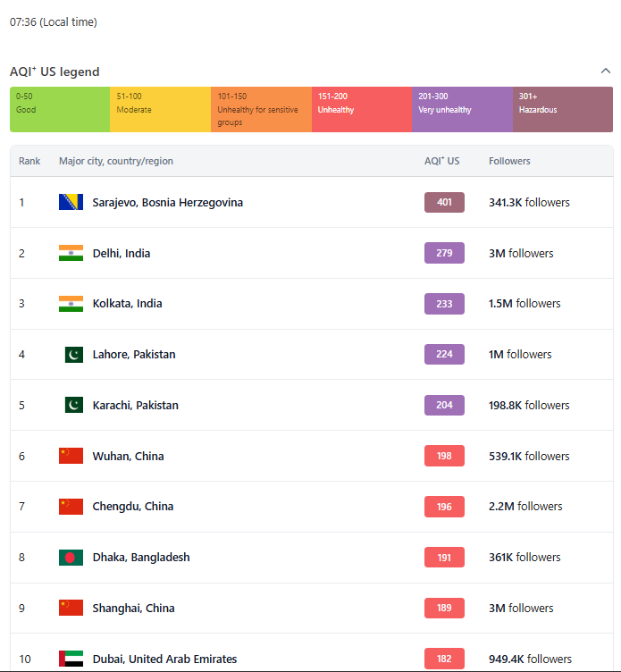Click the Pakistan flag beside Lahore
This screenshot has width=621, height=672.
73,355
